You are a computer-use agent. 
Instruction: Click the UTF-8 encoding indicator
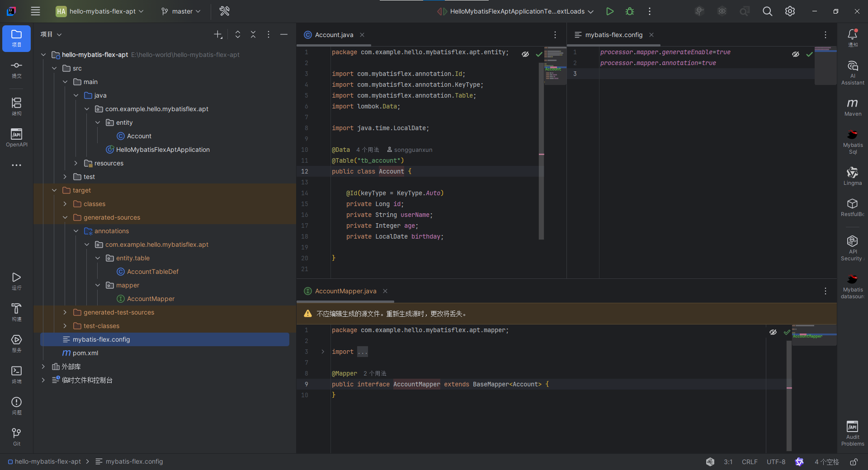pos(776,461)
